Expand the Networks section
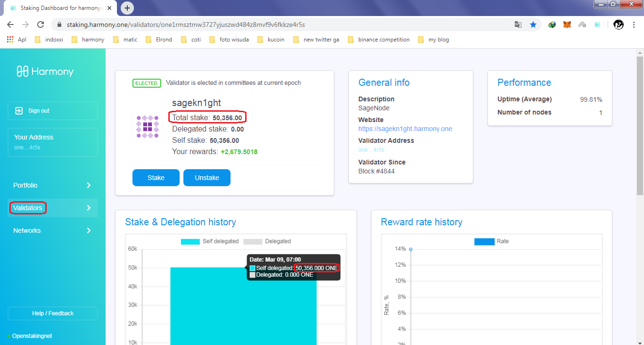This screenshot has width=644, height=345. click(52, 230)
